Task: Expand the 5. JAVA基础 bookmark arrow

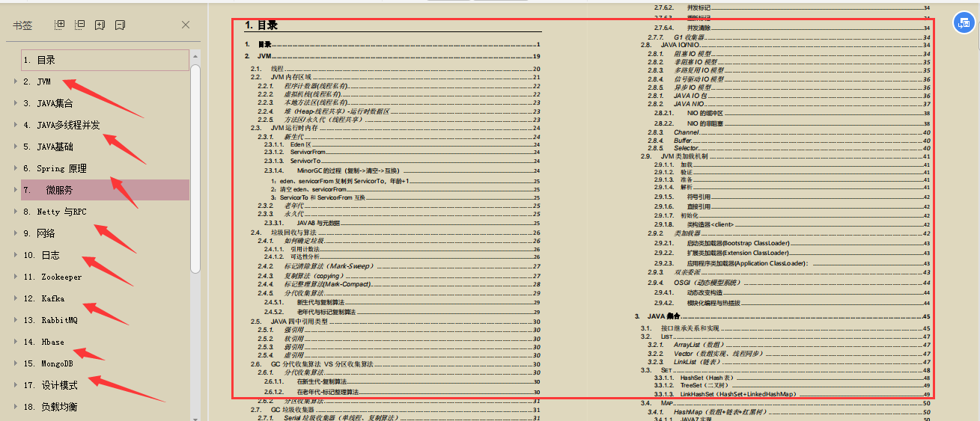Action: point(15,147)
